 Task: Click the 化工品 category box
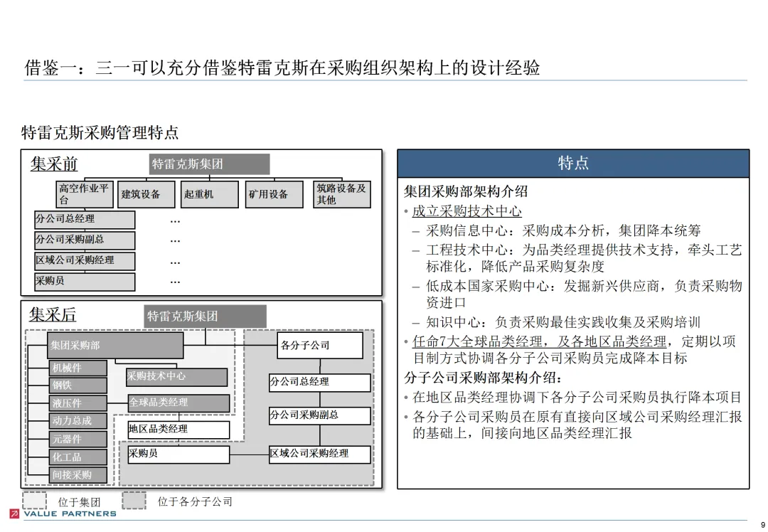pos(78,457)
